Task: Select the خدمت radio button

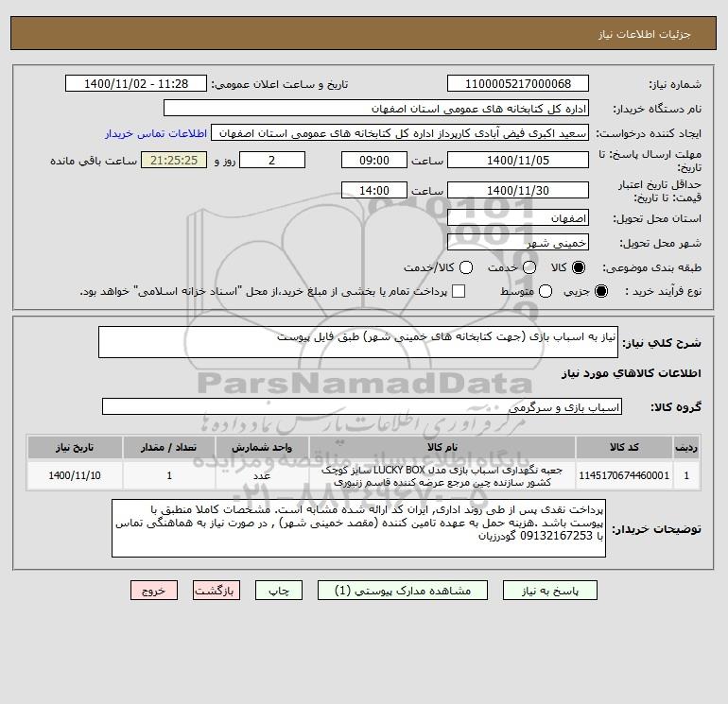Action: coord(529,267)
